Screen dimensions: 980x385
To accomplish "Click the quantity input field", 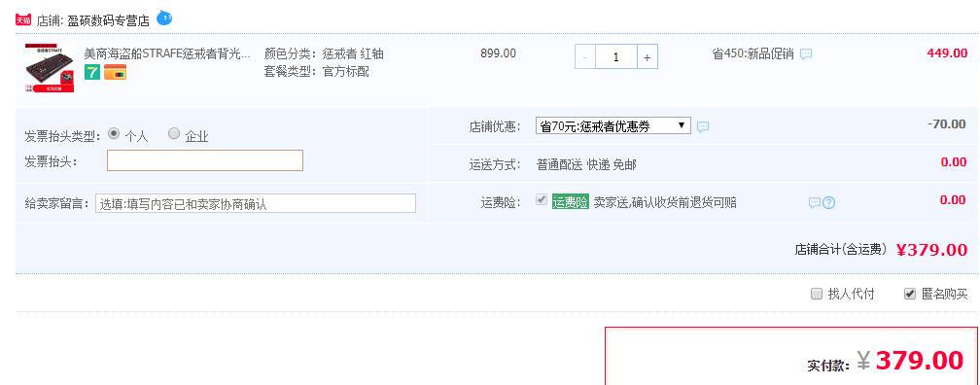I will pos(616,56).
